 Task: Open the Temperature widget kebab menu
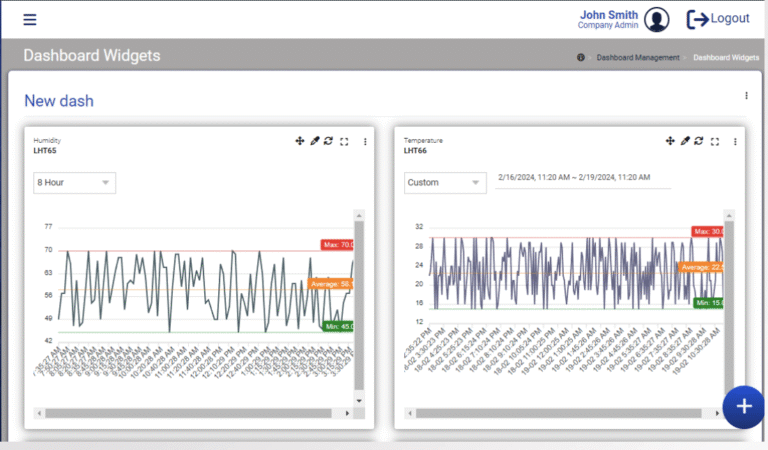tap(735, 142)
